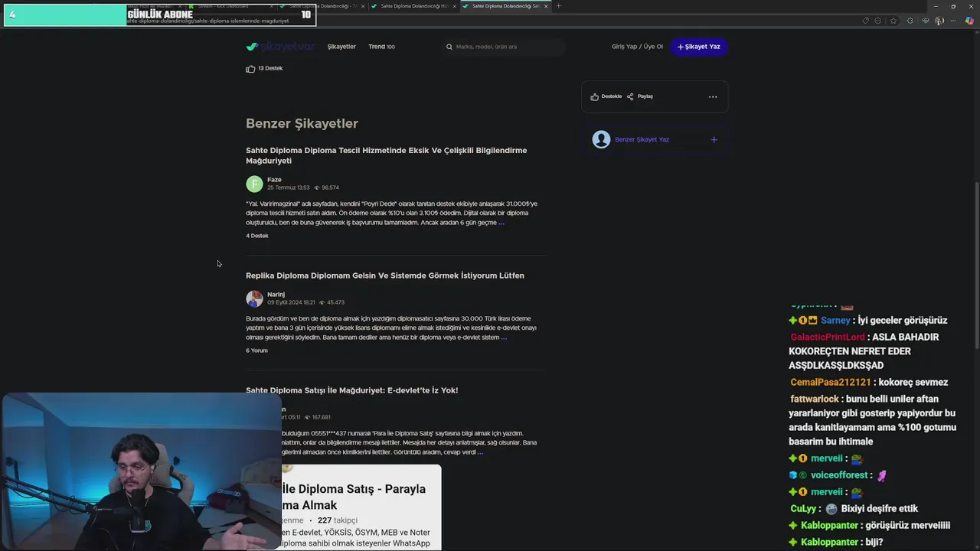Click the search magnifier icon
This screenshot has width=980, height=551.
[x=449, y=47]
